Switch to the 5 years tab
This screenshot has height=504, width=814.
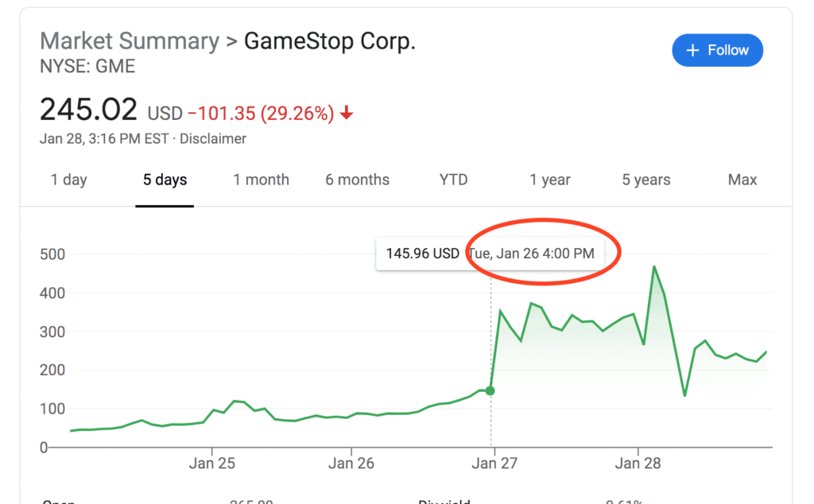(x=646, y=180)
